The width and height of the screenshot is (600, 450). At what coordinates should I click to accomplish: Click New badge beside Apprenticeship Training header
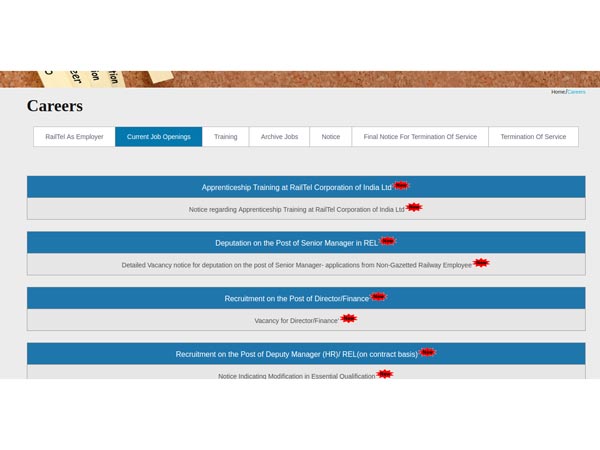click(401, 186)
